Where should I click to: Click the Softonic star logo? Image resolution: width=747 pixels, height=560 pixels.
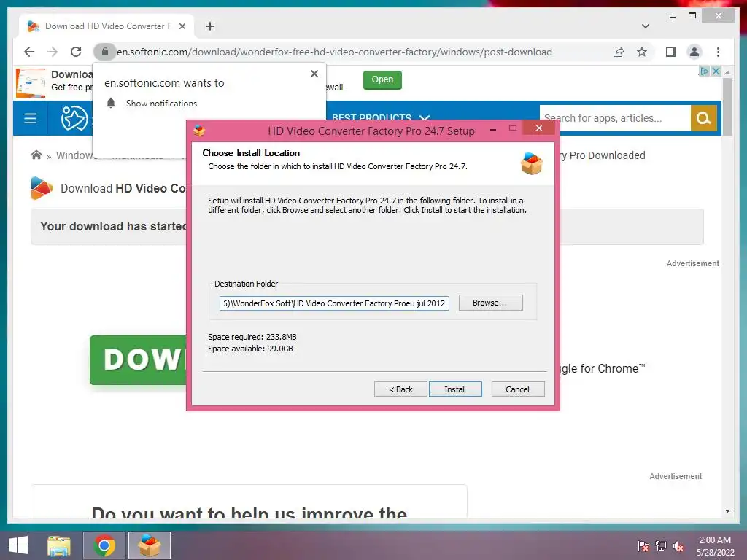(x=74, y=118)
